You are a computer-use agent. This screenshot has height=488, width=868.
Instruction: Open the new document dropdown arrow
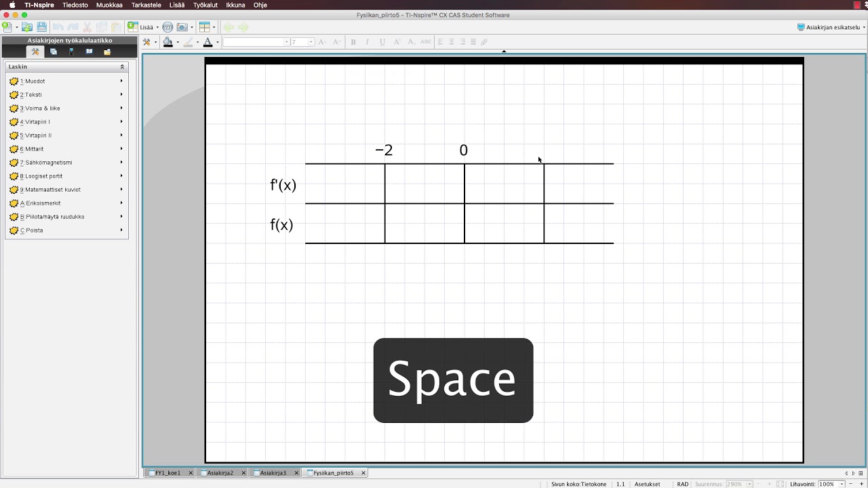click(x=16, y=28)
